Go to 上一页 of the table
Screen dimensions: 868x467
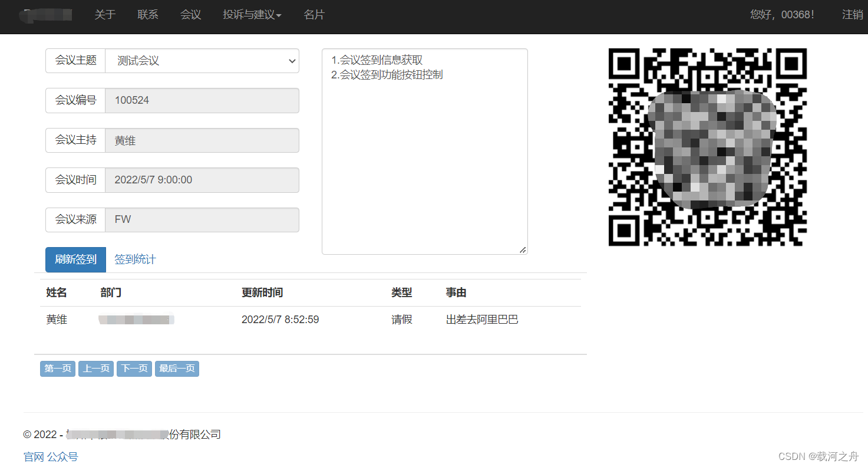(x=96, y=369)
